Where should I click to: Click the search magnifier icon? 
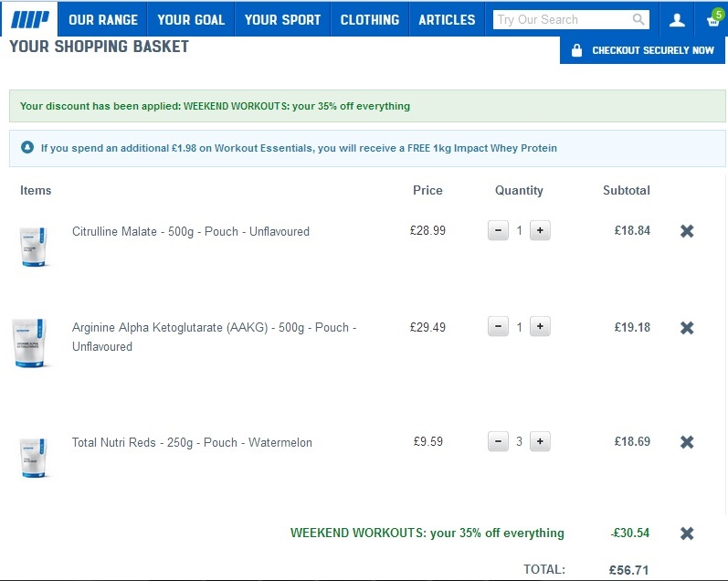pos(638,19)
